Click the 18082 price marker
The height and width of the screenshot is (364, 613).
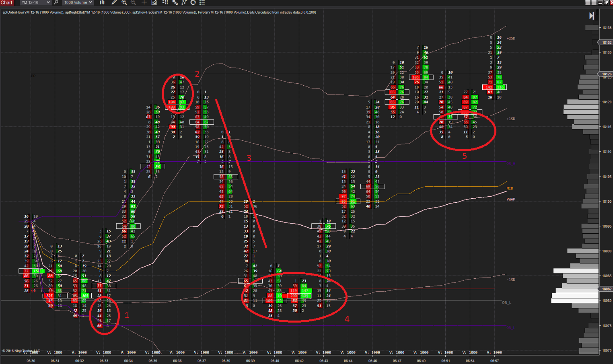pyautogui.click(x=606, y=289)
